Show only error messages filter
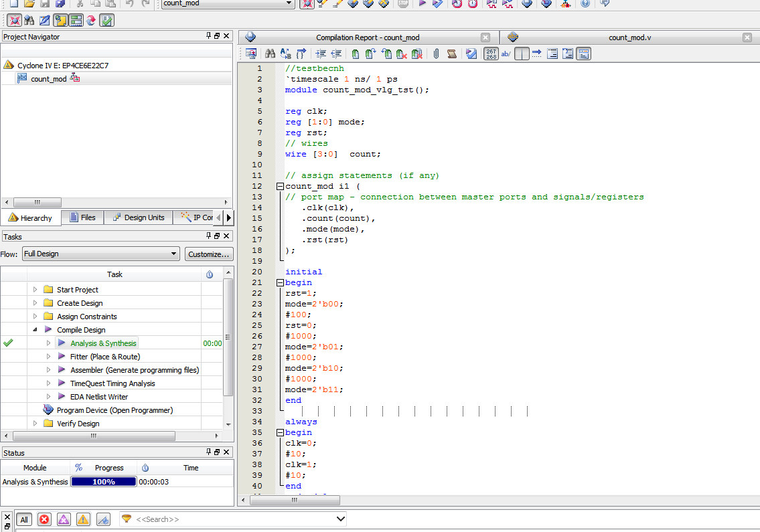 (x=44, y=519)
